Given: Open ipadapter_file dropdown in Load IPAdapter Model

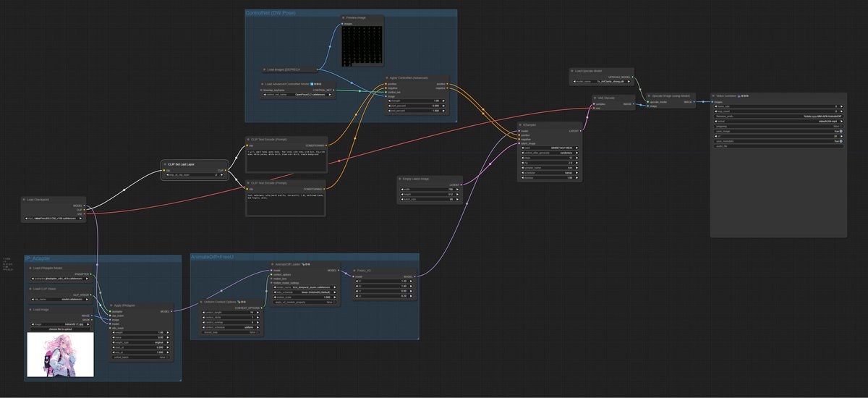Looking at the screenshot, I should [x=59, y=279].
